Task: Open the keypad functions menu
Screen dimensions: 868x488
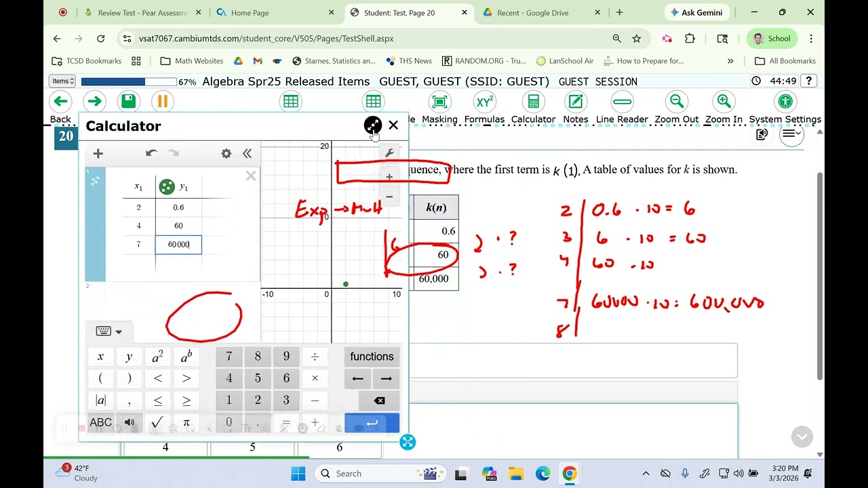Action: point(372,357)
